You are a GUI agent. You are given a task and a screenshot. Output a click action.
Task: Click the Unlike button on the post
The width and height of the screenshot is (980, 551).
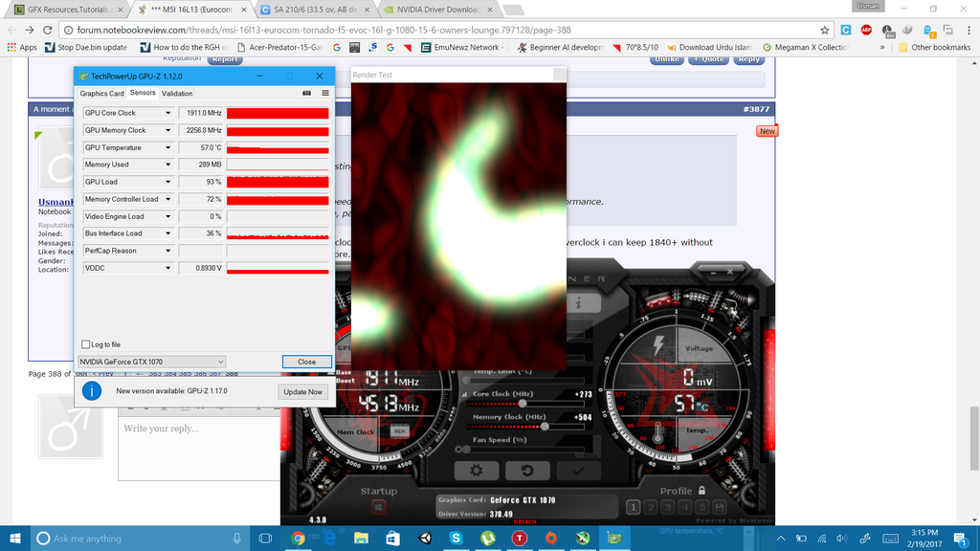[x=667, y=59]
